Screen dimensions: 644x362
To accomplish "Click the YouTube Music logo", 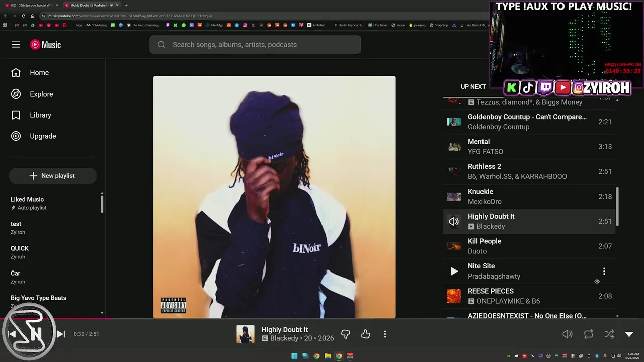I will coord(45,45).
